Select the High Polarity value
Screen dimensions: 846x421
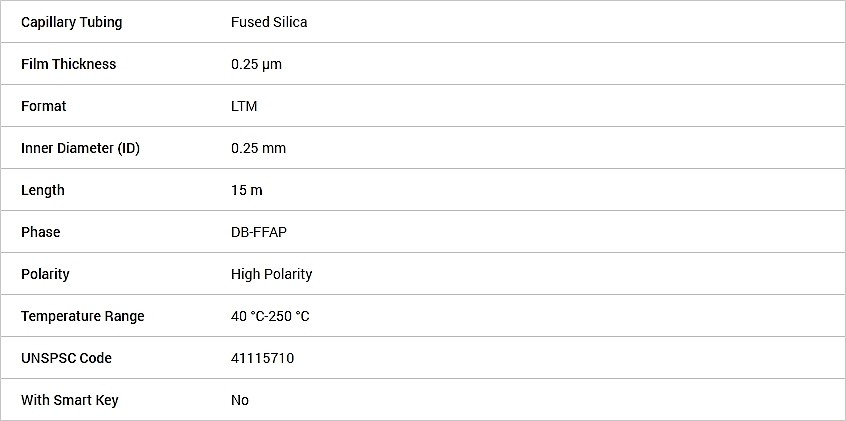(x=271, y=274)
